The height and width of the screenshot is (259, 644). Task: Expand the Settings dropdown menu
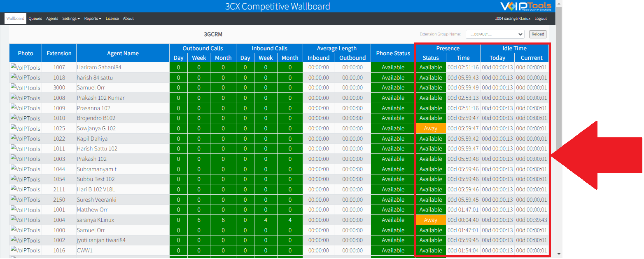click(x=71, y=19)
